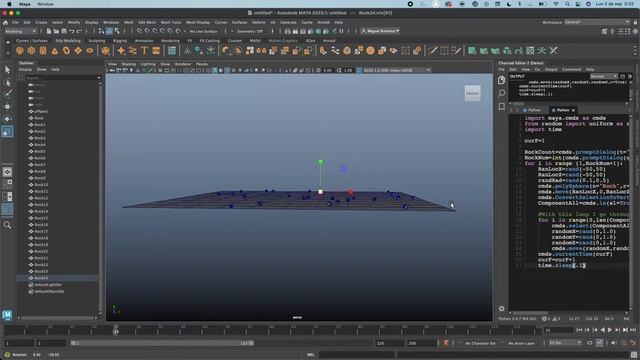Screen dimensions: 640x360
Task: Click the Maya home icon in menu bar
Action: 5,22
